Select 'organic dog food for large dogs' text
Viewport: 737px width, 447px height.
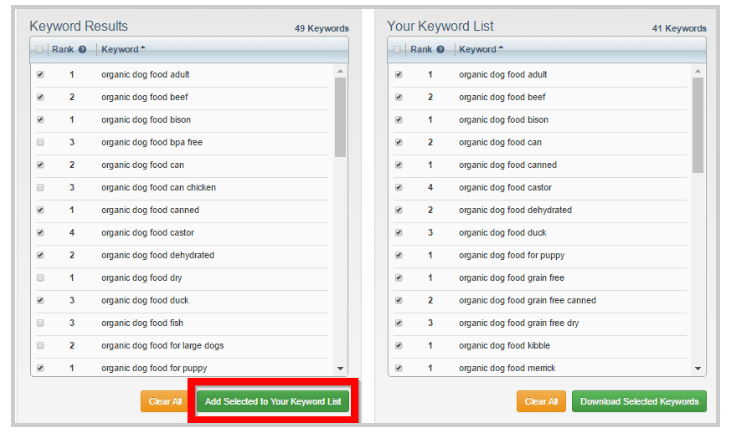[x=162, y=345]
